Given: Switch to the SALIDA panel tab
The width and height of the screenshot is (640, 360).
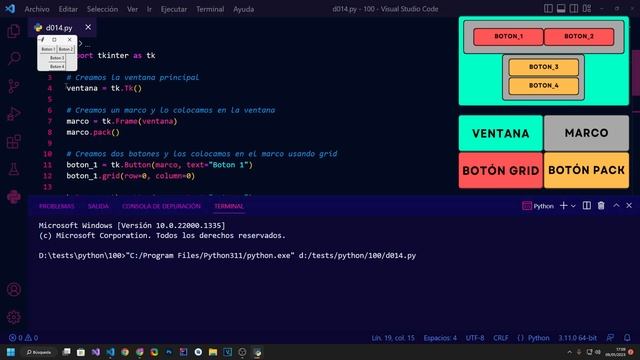Looking at the screenshot, I should (98, 206).
